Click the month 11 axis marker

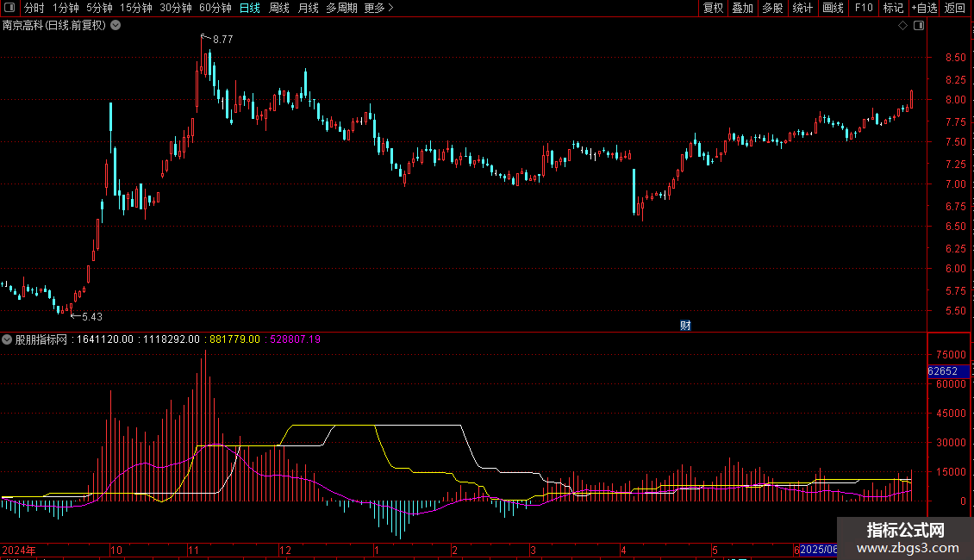(193, 550)
